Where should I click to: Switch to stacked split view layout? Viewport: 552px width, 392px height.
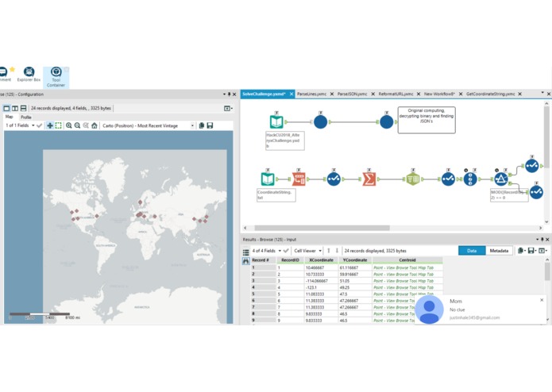(24, 108)
